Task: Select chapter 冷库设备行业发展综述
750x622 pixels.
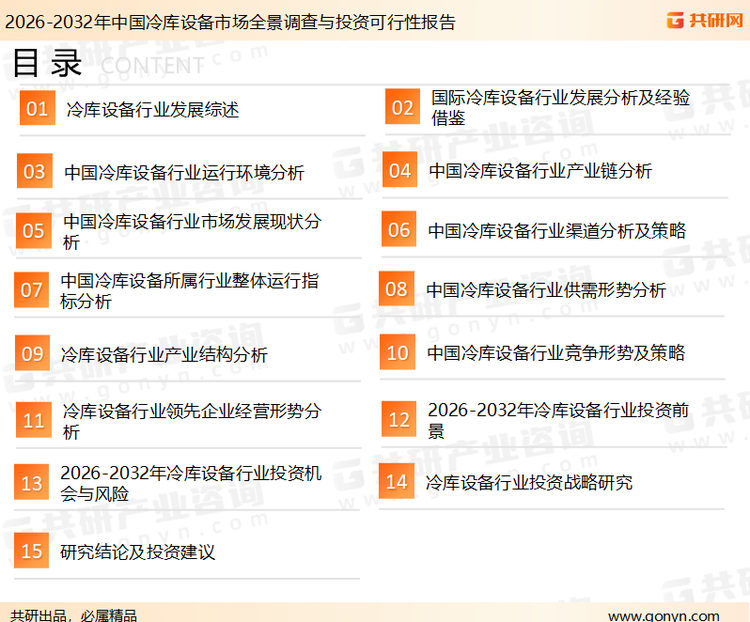Action: (x=153, y=110)
